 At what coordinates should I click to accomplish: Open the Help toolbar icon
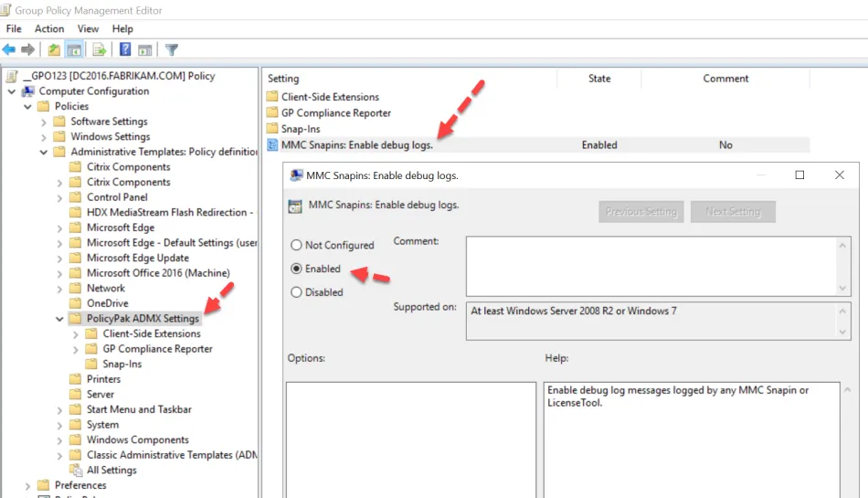[x=125, y=49]
